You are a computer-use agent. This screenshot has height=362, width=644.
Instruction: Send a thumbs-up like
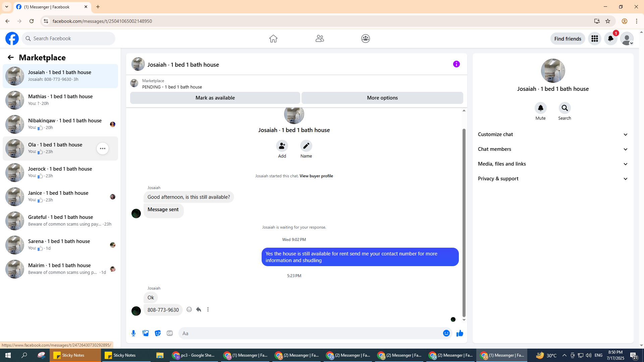[460, 333]
